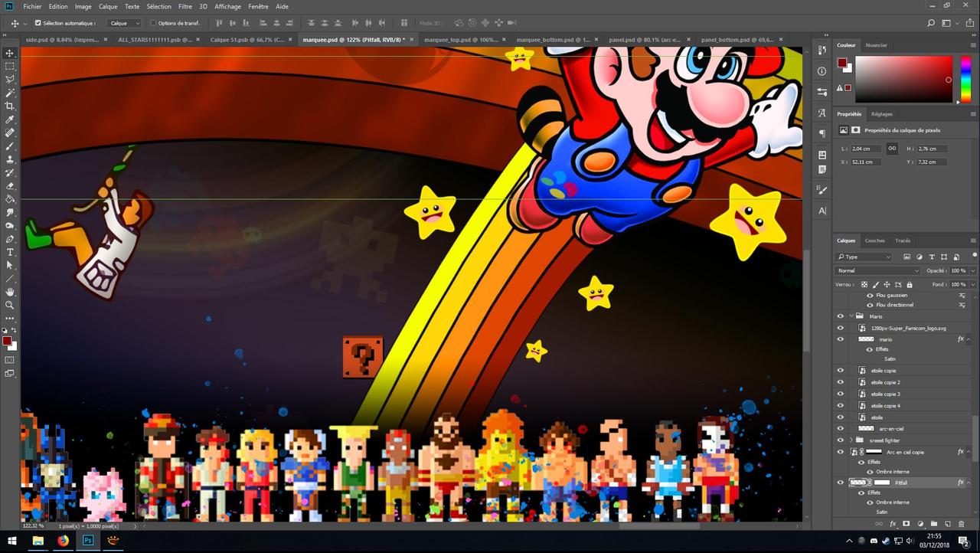Toggle Sélection automatique checkbox
980x553 pixels.
tap(38, 23)
